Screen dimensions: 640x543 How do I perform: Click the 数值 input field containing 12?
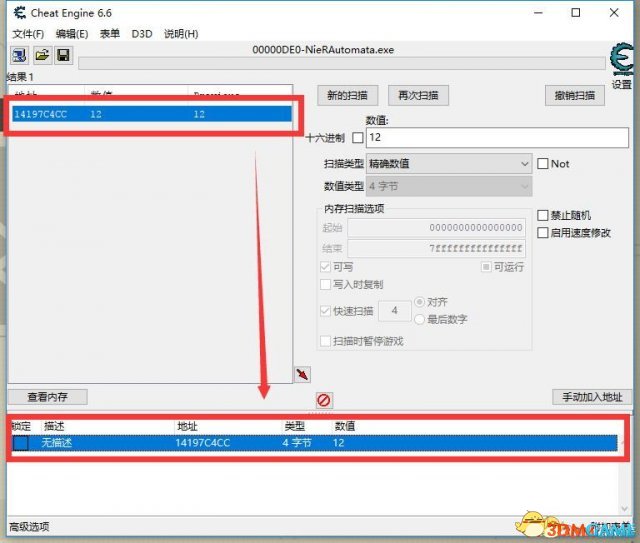click(x=497, y=138)
